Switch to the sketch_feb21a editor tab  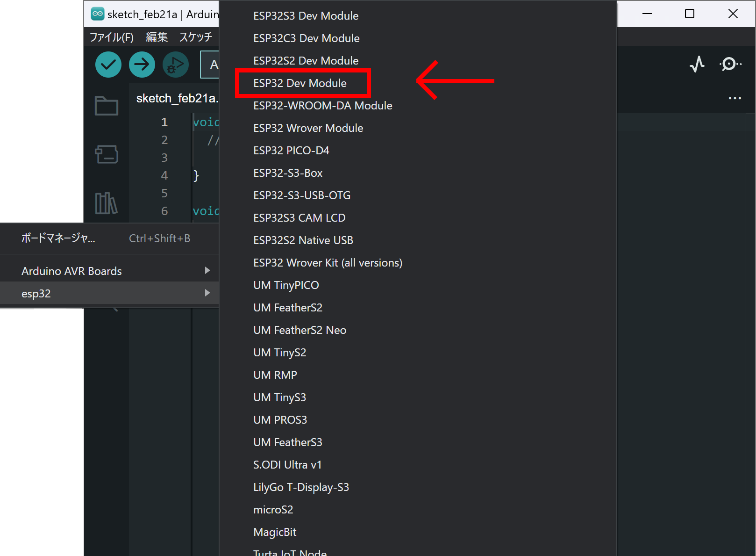pyautogui.click(x=177, y=99)
